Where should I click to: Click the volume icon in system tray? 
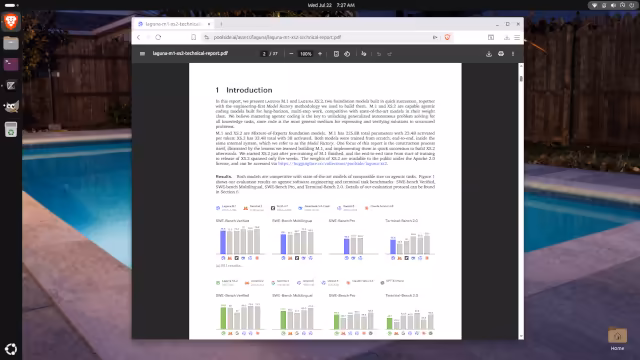pyautogui.click(x=613, y=5)
